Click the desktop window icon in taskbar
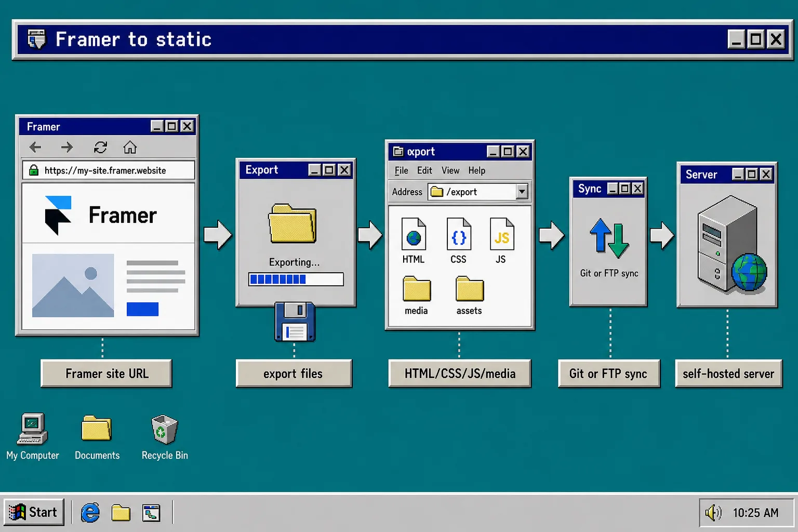 click(x=151, y=513)
